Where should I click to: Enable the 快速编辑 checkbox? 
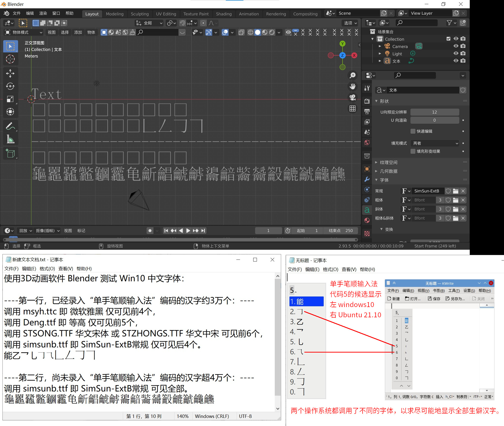413,131
